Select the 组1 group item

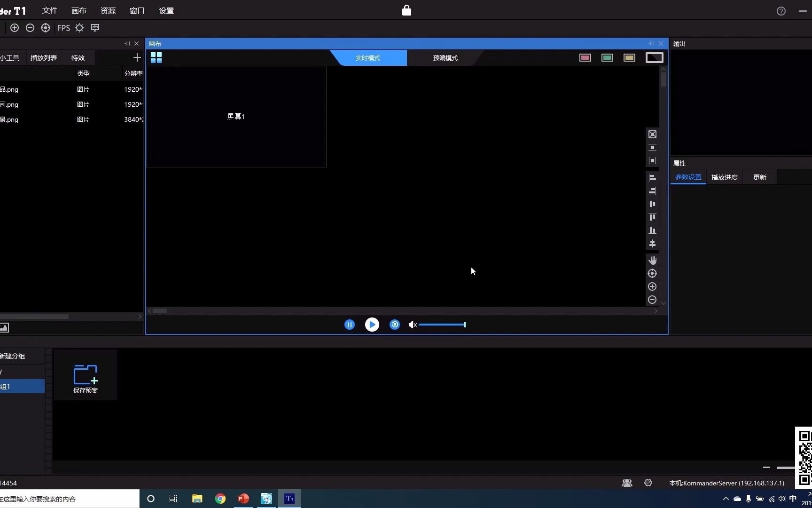[22, 387]
